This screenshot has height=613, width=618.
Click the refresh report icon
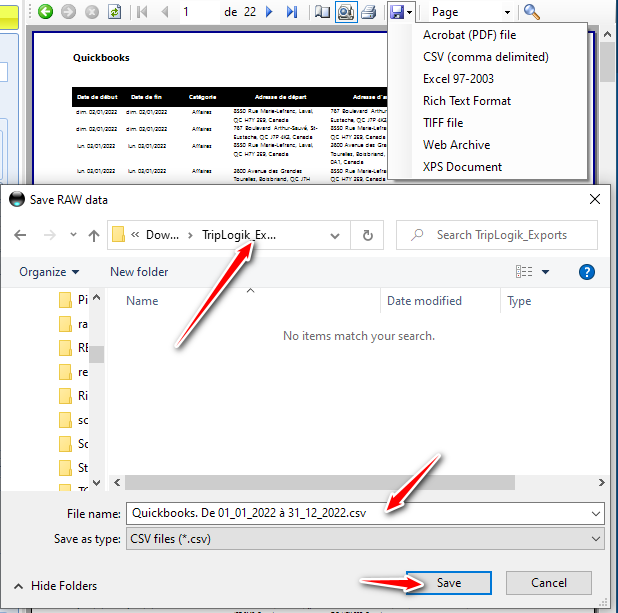pyautogui.click(x=114, y=12)
